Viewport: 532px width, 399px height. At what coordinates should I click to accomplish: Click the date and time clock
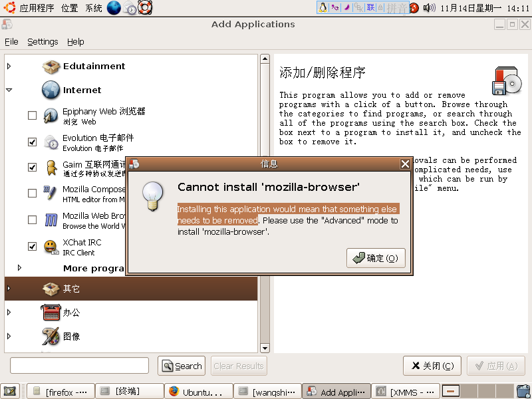click(x=485, y=8)
